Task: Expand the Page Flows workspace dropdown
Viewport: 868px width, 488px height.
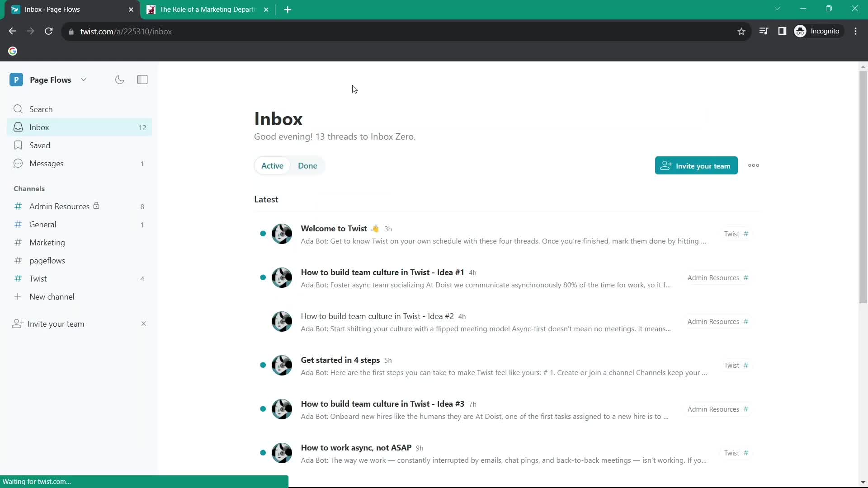Action: tap(84, 79)
